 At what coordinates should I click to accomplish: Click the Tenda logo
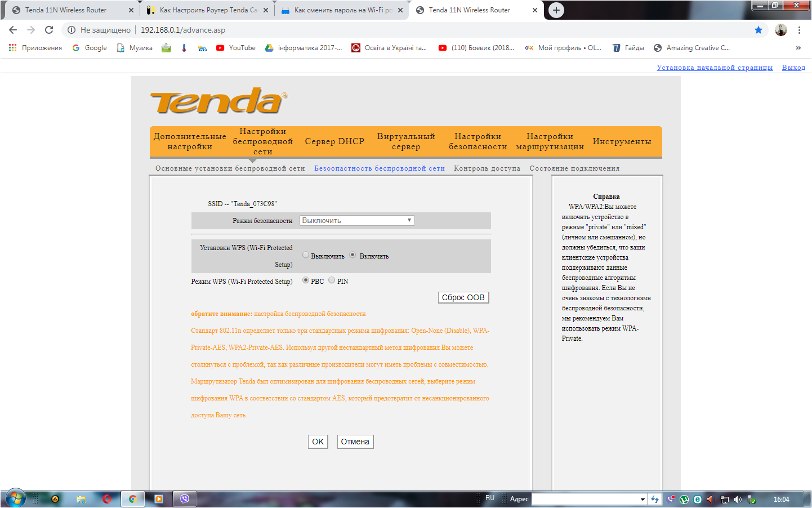218,101
